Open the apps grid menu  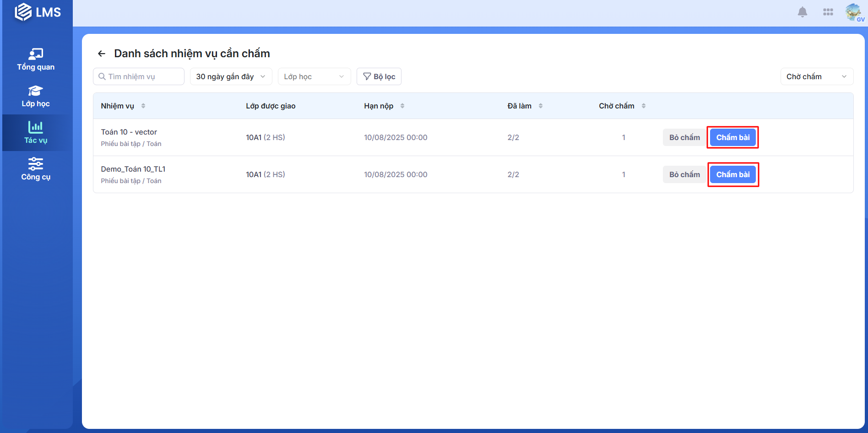[828, 12]
